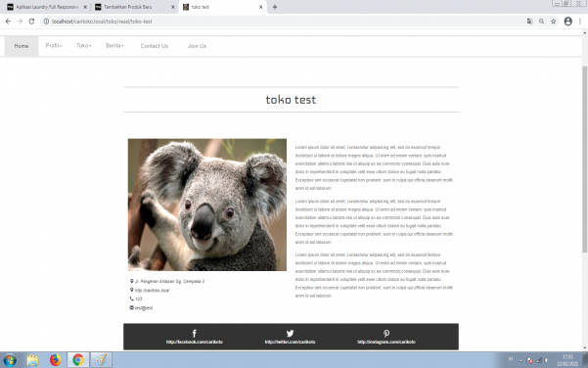Launch Firefox from the taskbar
Screen dimensions: 588x368
pos(55,360)
